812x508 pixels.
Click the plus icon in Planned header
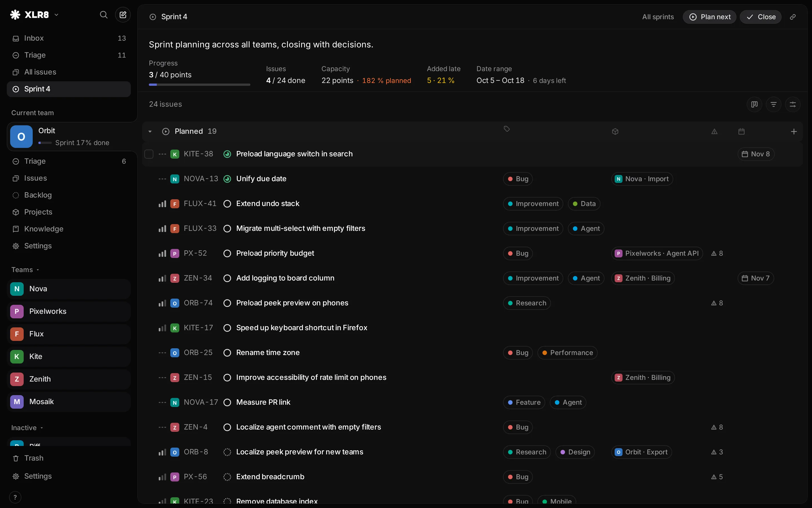pos(794,131)
